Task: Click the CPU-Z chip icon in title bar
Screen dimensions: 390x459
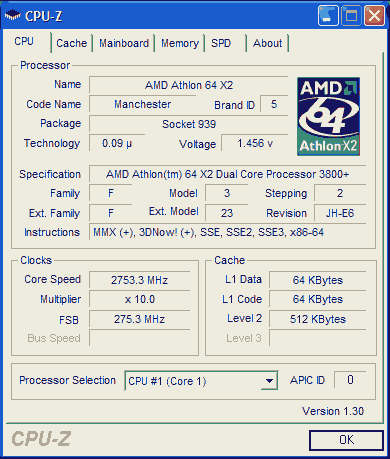Action: pos(13,15)
